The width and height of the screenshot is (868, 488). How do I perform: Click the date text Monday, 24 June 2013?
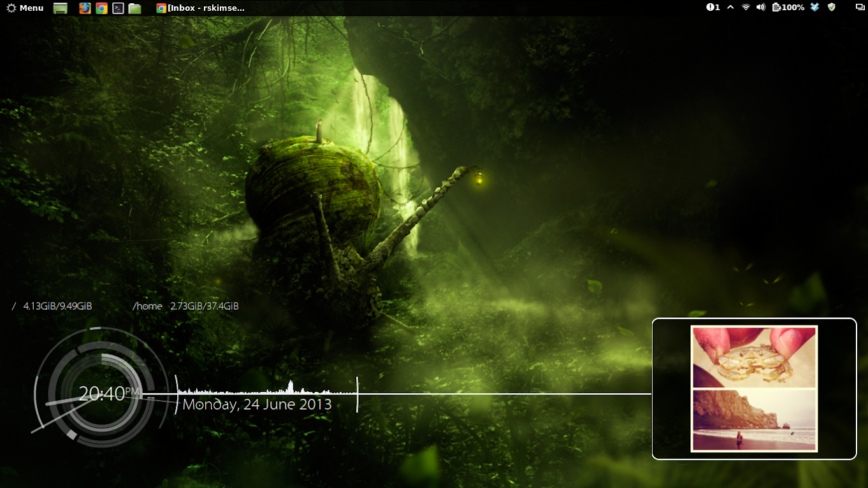click(x=257, y=405)
